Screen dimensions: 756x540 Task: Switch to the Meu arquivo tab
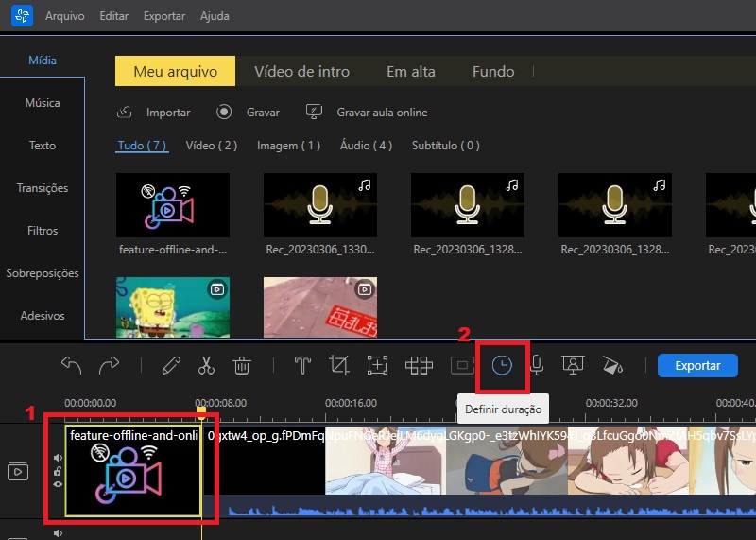[175, 71]
